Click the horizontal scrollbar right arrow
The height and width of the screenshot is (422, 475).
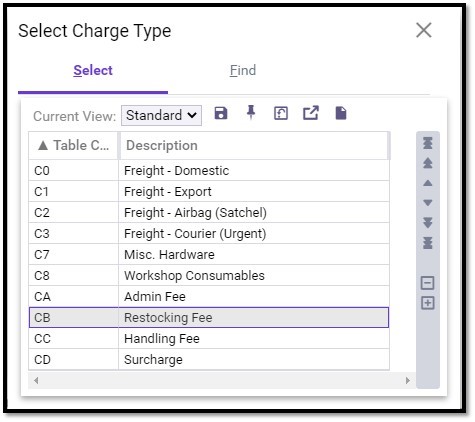[407, 380]
